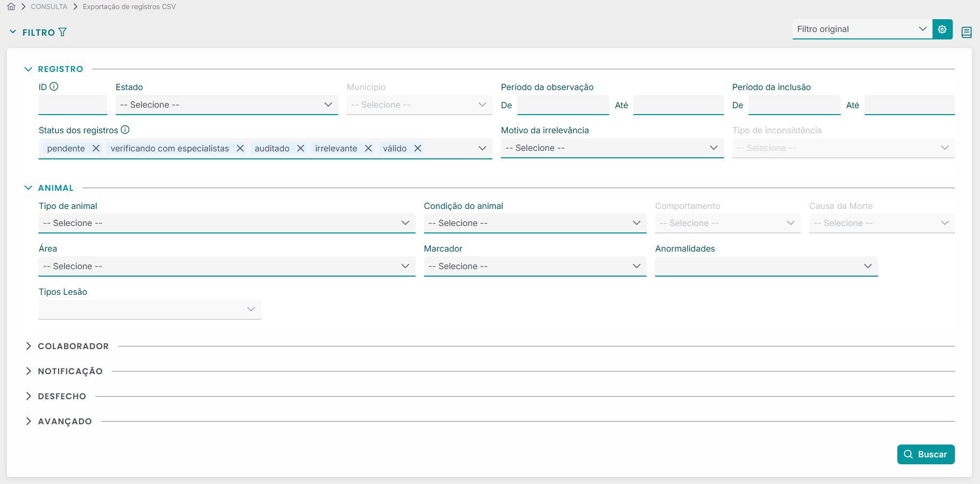This screenshot has width=980, height=484.
Task: Remove the 'pendente' status tag
Action: pyautogui.click(x=96, y=148)
